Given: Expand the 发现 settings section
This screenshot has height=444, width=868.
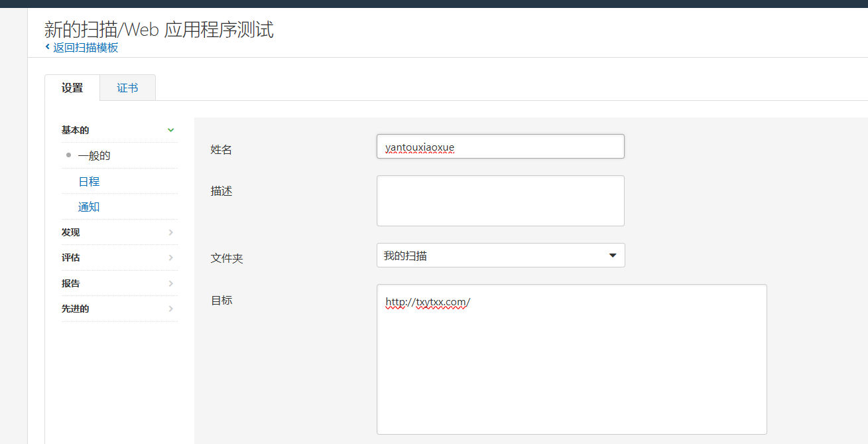Looking at the screenshot, I should click(71, 232).
